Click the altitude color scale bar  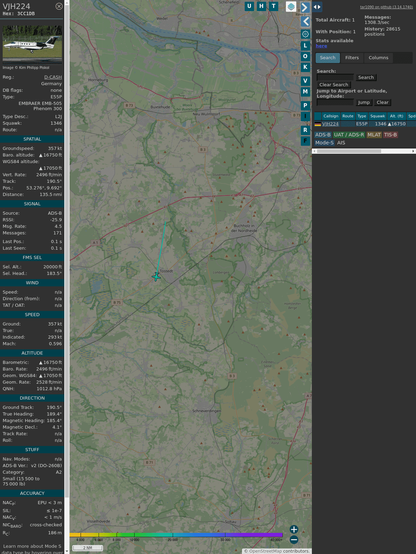click(176, 535)
